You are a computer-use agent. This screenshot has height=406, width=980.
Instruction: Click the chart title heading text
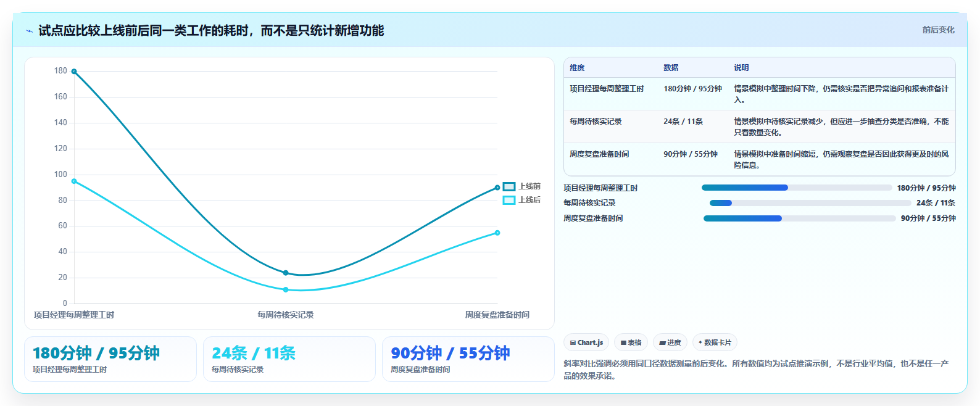pyautogui.click(x=211, y=30)
